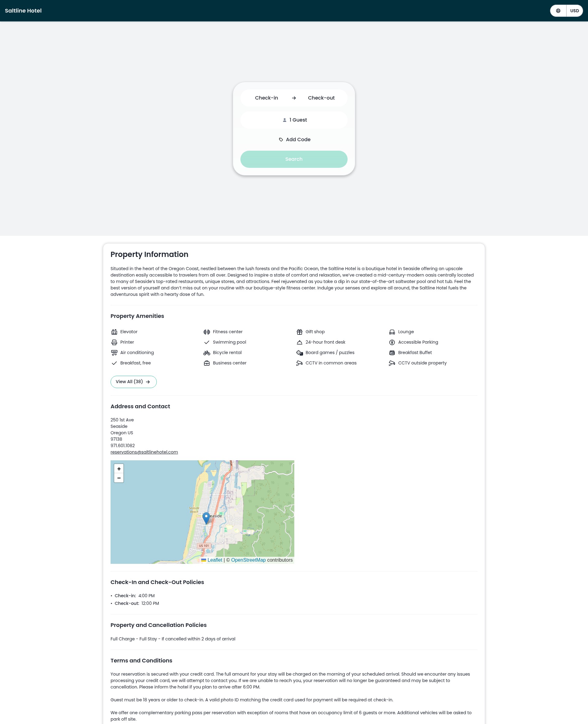
Task: Open the USD currency selector
Action: point(574,11)
